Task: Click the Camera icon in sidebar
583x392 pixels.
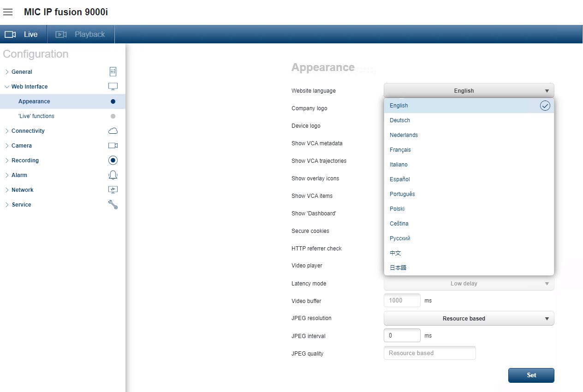Action: click(x=113, y=145)
